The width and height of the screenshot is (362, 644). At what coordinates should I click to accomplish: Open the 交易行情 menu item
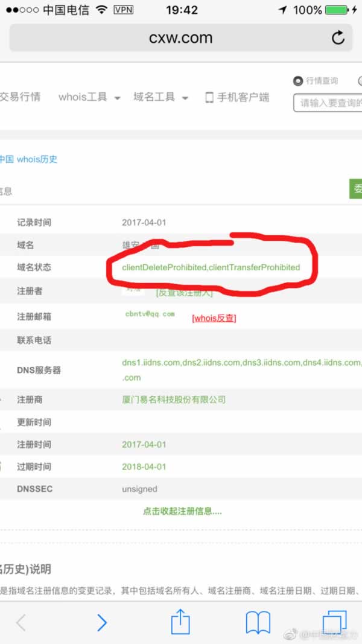click(20, 97)
